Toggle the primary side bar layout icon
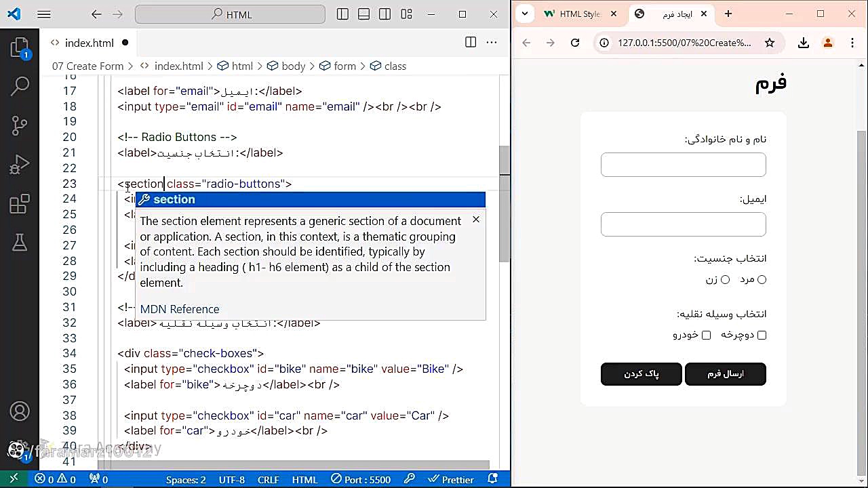 pos(343,14)
